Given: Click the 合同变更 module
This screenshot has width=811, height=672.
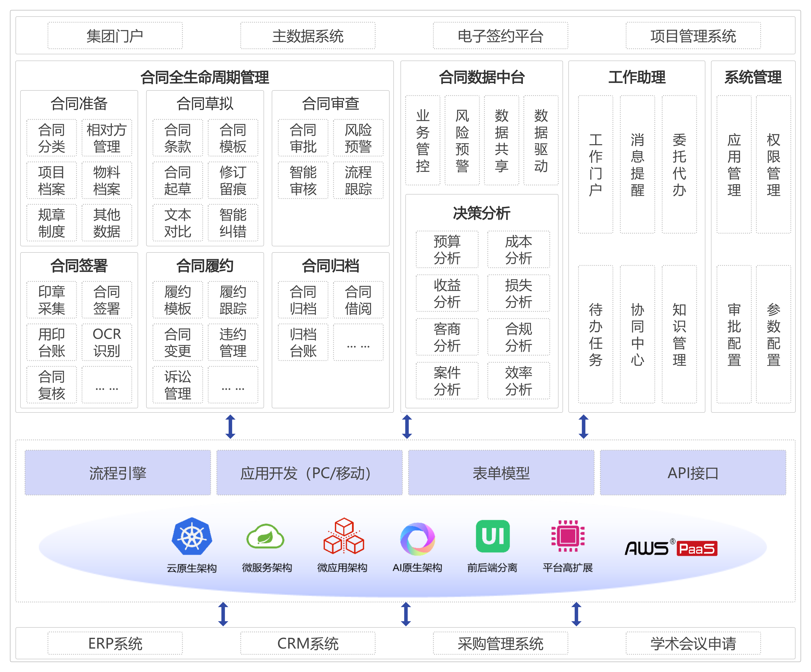Looking at the screenshot, I should point(178,342).
